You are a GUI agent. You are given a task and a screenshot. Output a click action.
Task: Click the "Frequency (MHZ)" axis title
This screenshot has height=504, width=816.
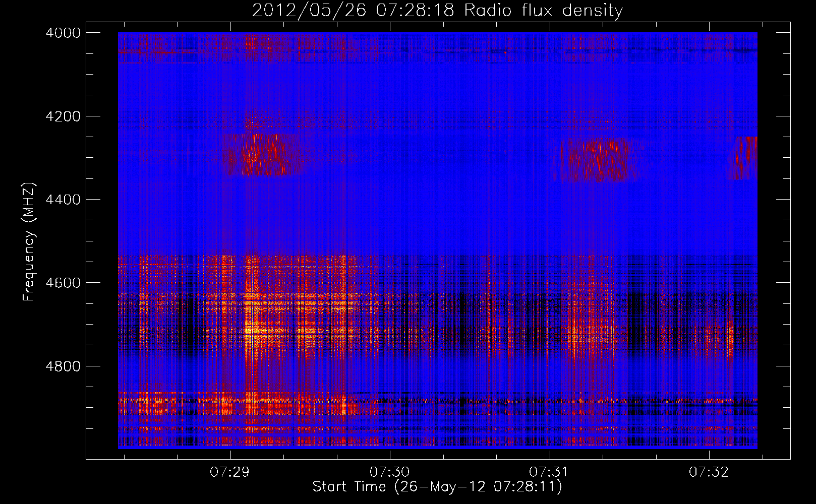point(29,242)
